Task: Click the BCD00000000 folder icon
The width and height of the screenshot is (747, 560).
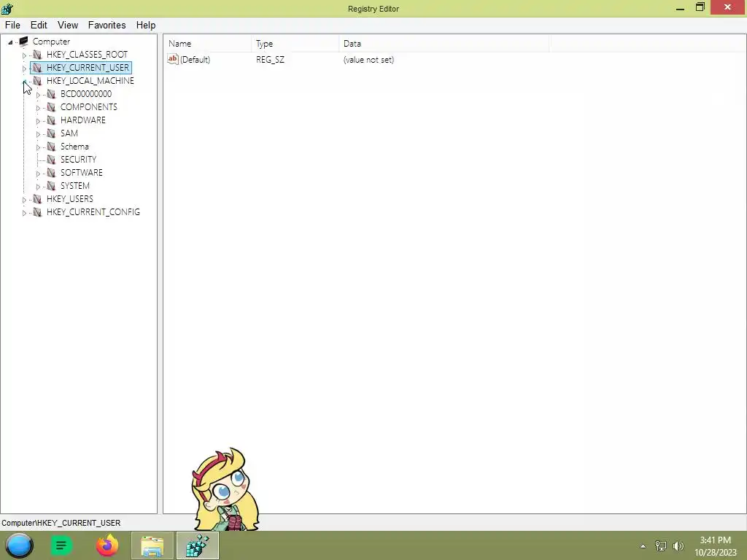Action: [x=51, y=94]
